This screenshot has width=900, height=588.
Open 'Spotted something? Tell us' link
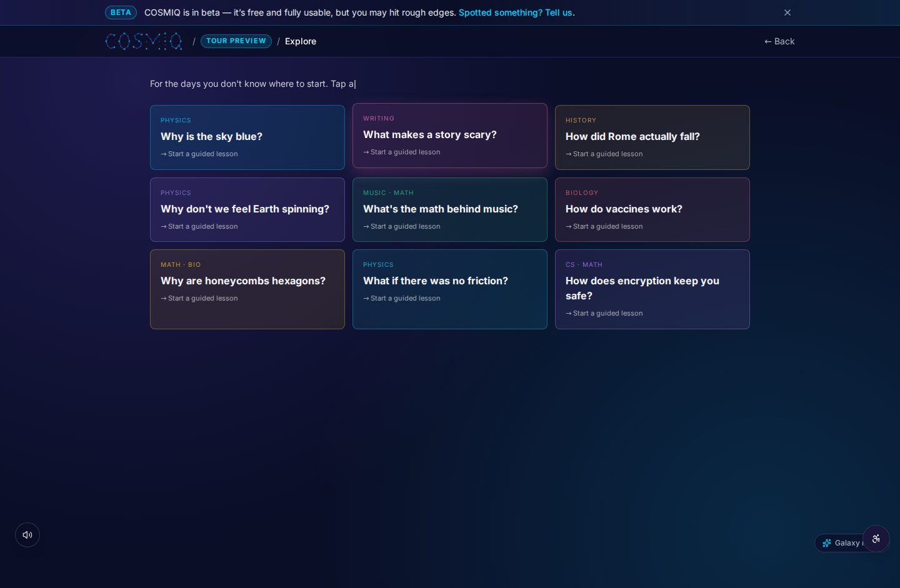pos(515,12)
